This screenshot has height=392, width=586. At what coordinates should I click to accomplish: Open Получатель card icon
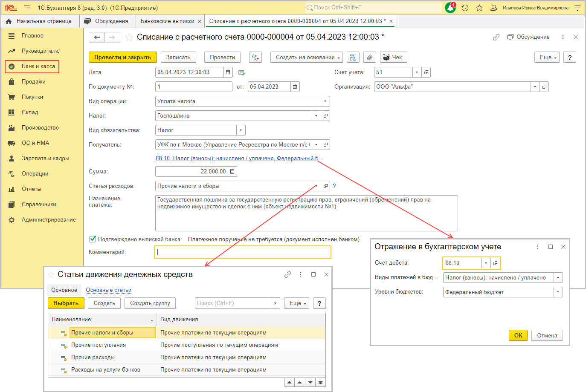pos(325,145)
